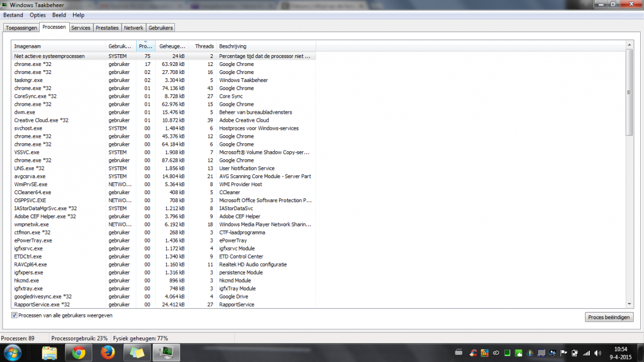Select the WmiPrvSE.exe process row
The image size is (644, 362).
(163, 184)
